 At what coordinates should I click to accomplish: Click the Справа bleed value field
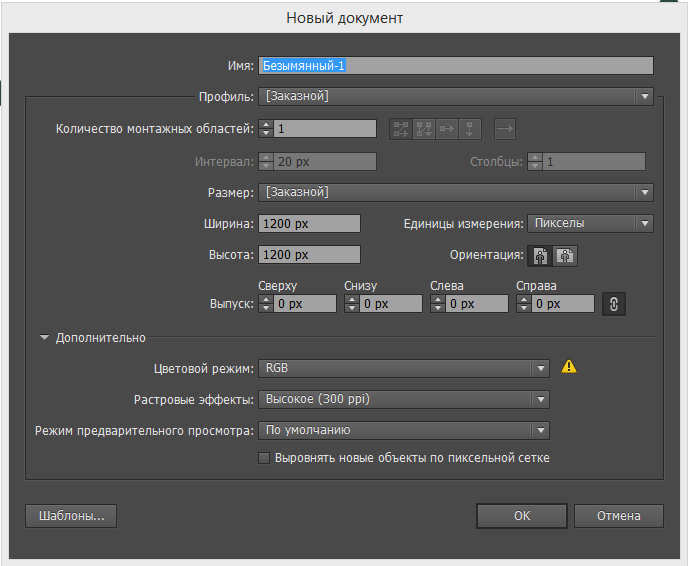click(563, 304)
